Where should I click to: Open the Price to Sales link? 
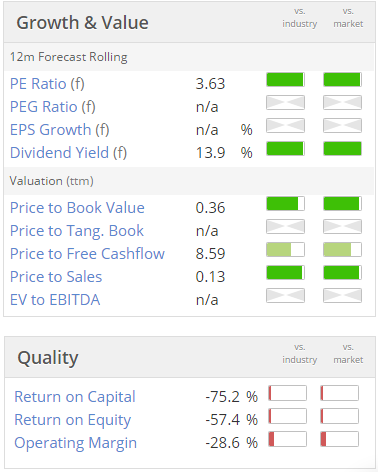click(56, 277)
